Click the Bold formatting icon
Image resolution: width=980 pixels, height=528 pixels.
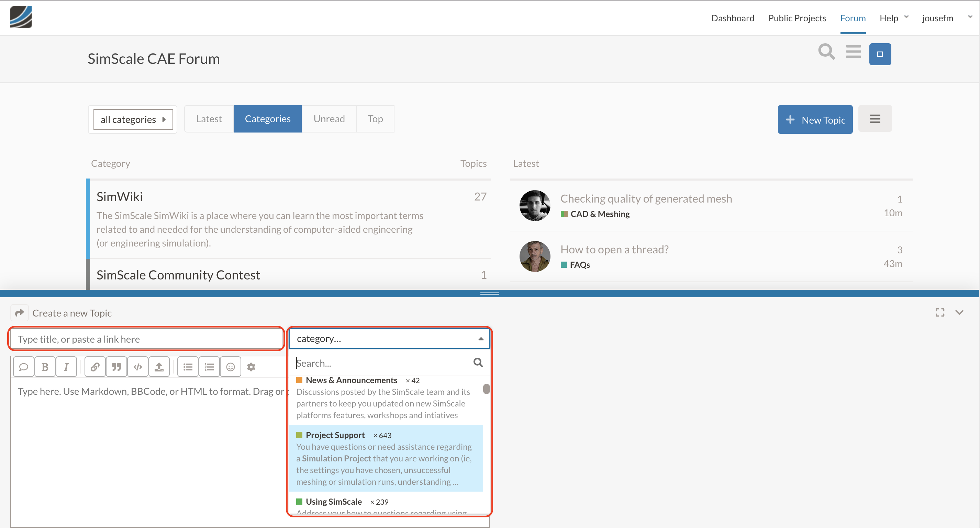[45, 367]
